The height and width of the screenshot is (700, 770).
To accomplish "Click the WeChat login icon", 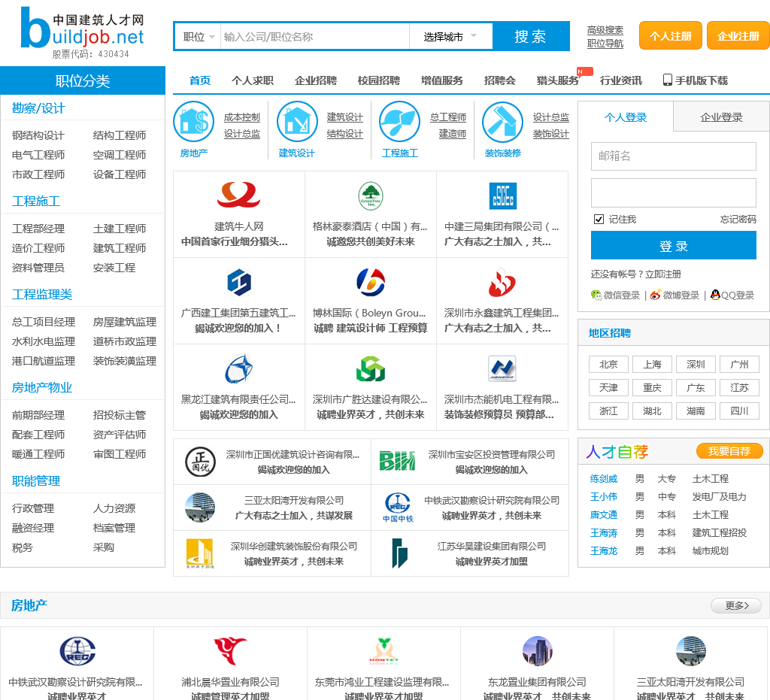I will pos(596,295).
